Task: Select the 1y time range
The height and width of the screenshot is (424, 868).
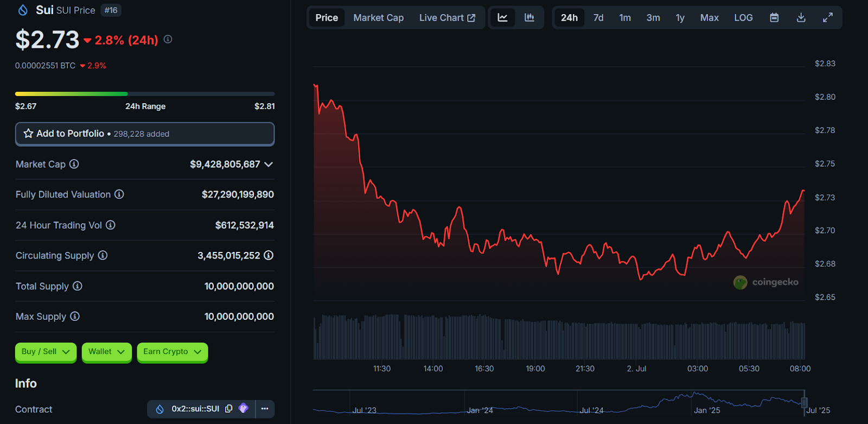Action: pyautogui.click(x=680, y=17)
